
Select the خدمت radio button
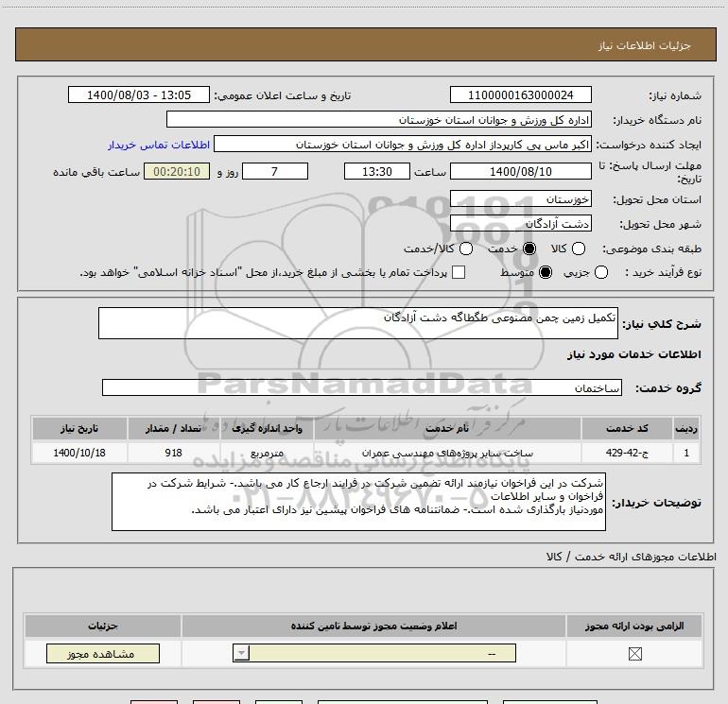529,249
